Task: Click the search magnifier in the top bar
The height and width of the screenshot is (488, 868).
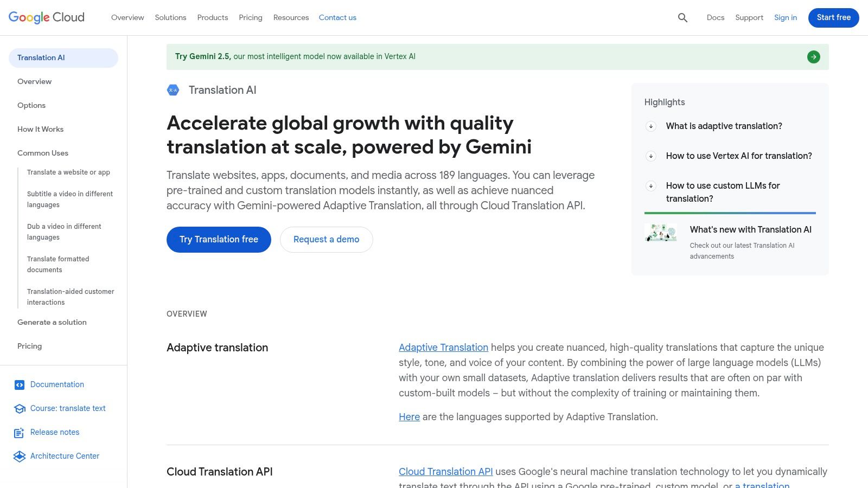Action: click(x=682, y=17)
